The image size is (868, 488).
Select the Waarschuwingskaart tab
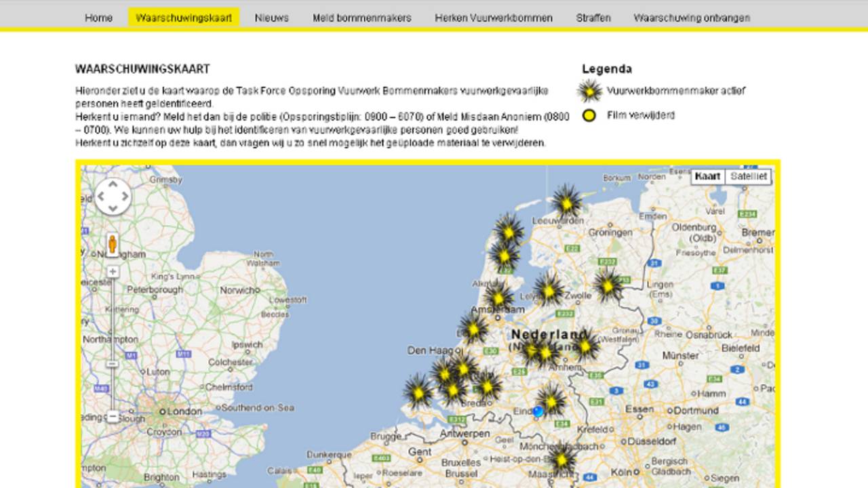point(184,18)
